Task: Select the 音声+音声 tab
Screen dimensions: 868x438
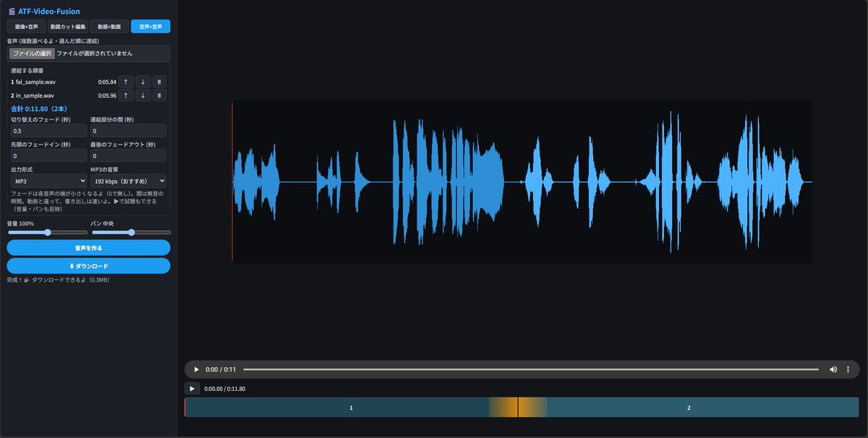Action: point(150,27)
